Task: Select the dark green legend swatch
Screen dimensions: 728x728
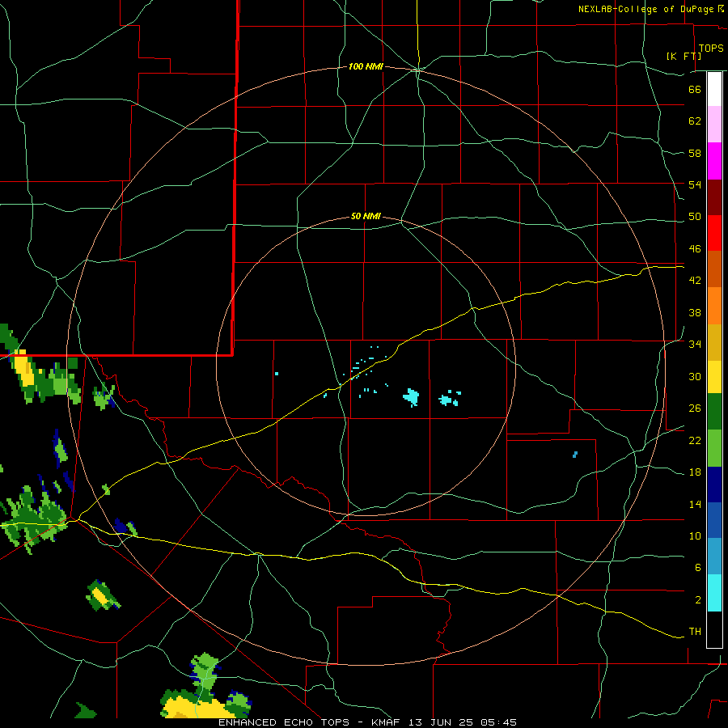Action: click(714, 412)
